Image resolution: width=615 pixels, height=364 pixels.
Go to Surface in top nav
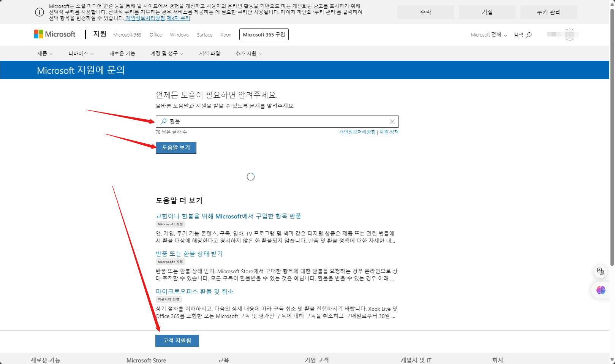[205, 35]
